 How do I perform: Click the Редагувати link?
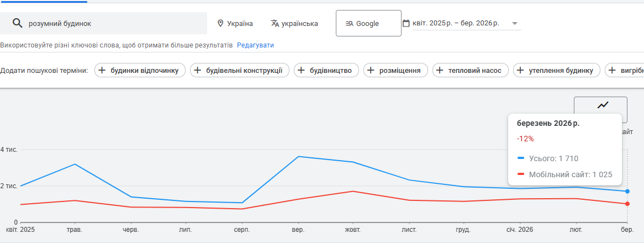[255, 45]
